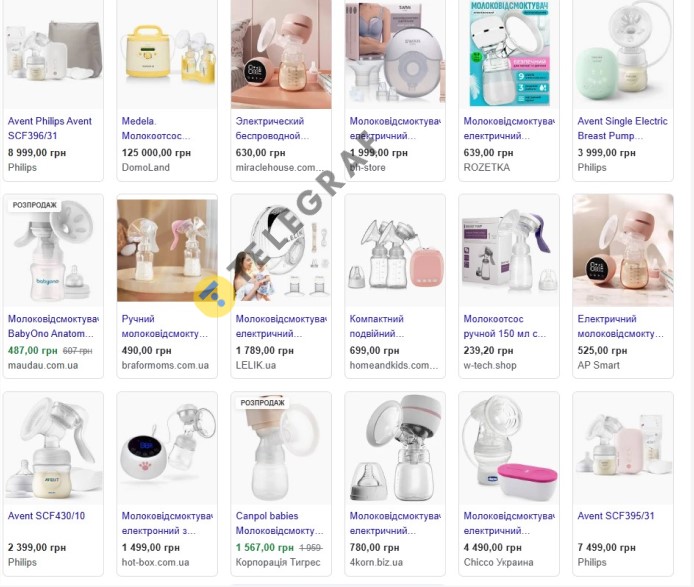Screen dimensions: 694x587
Task: Open the Компактний подвійний product link
Action: coord(377,326)
